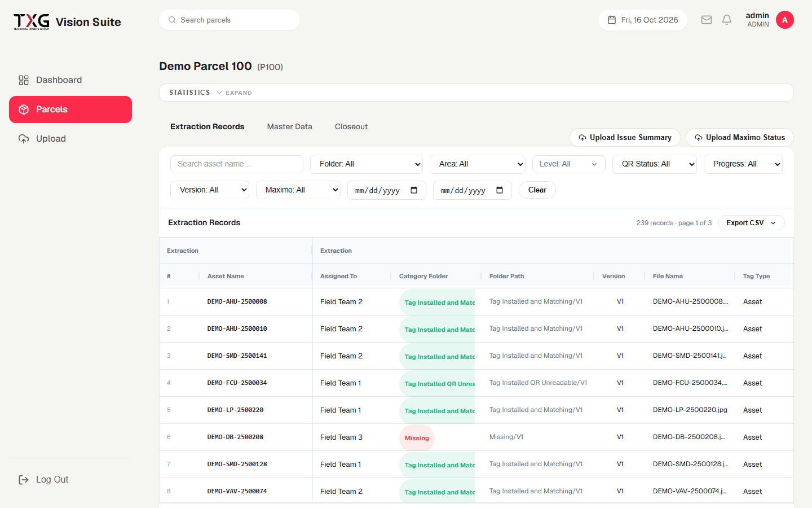Click the Clear filters button
The width and height of the screenshot is (812, 508).
point(537,190)
